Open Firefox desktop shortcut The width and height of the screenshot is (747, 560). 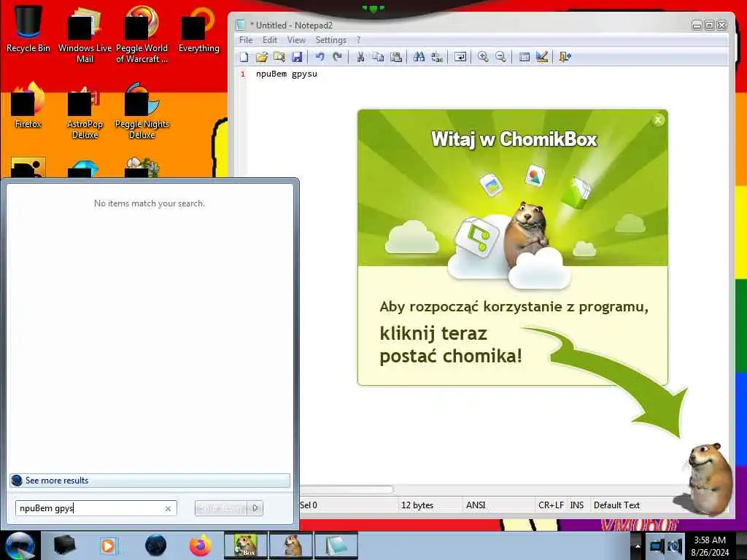28,106
